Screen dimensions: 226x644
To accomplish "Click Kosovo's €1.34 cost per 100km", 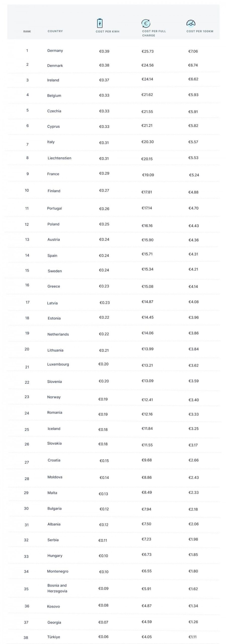I will [x=193, y=606].
